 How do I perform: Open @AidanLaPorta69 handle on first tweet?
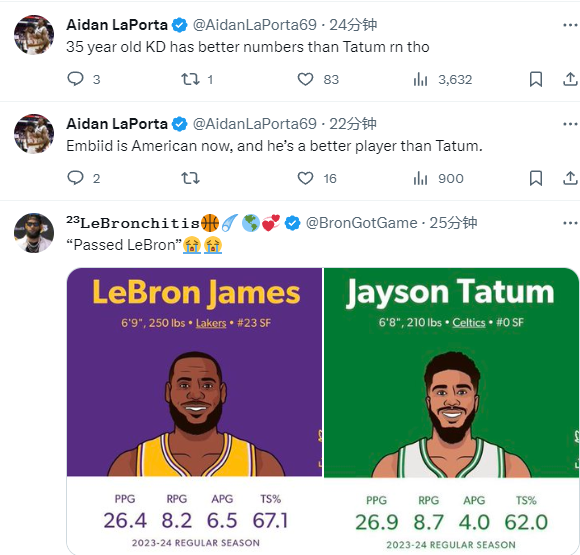255,25
